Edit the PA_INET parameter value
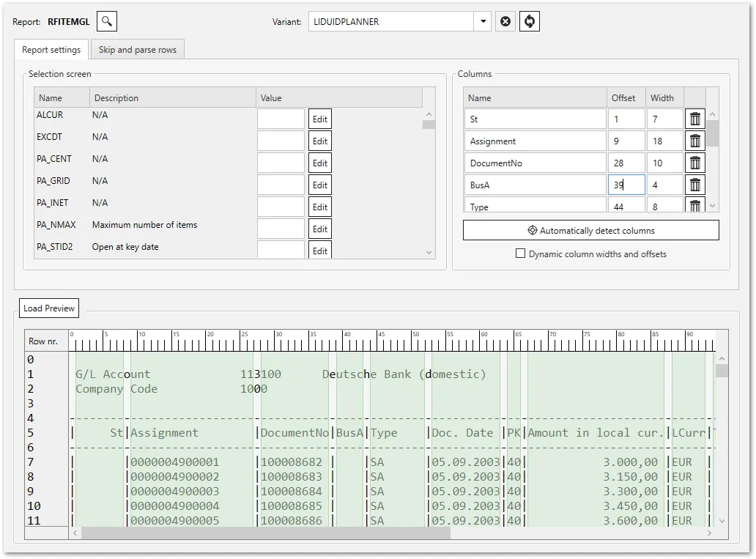 tap(319, 207)
